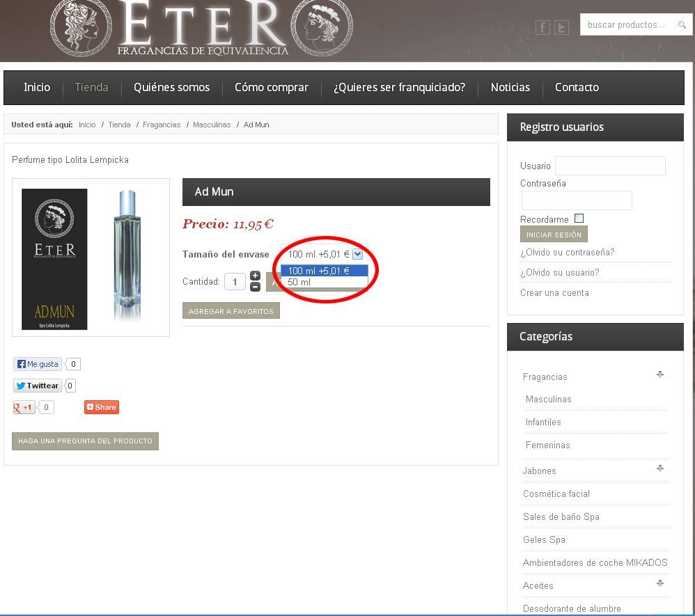Screen dimensions: 695x616
Task: Click the Twittear count 0
Action: [x=70, y=386]
